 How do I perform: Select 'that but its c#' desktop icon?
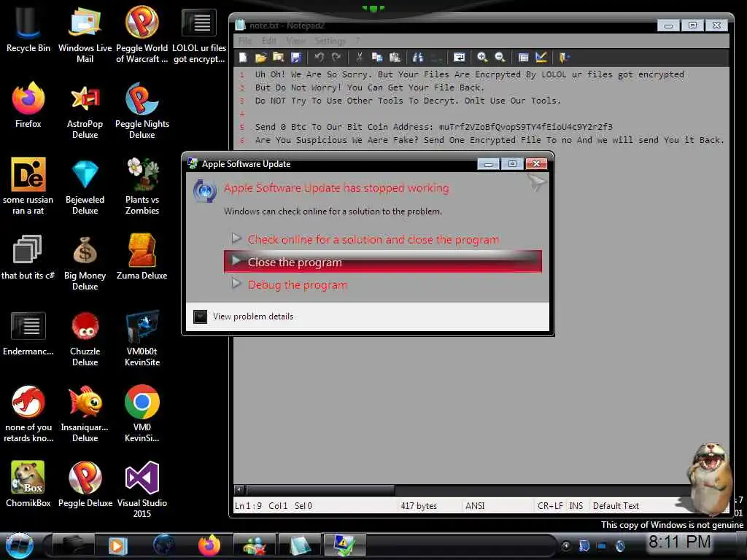click(28, 257)
